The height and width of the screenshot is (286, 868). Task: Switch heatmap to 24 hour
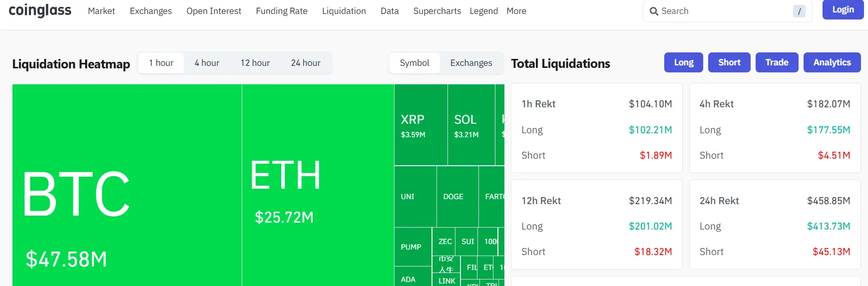point(306,63)
